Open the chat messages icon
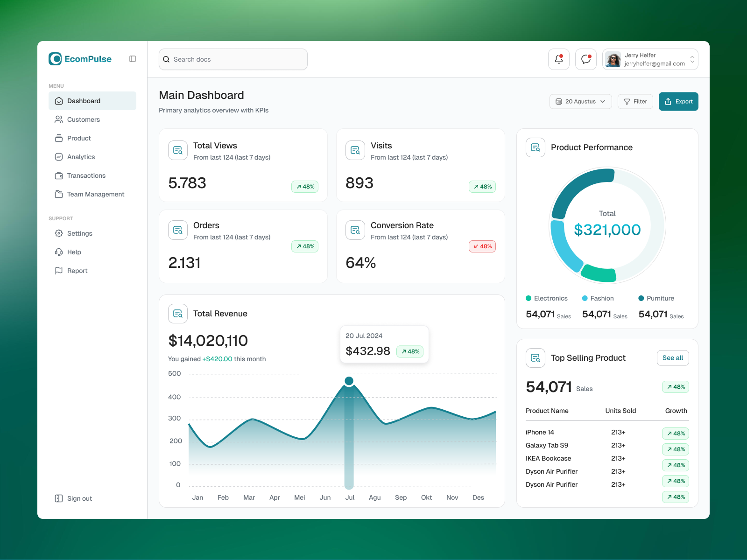Screen dimensions: 747x560 click(x=585, y=59)
